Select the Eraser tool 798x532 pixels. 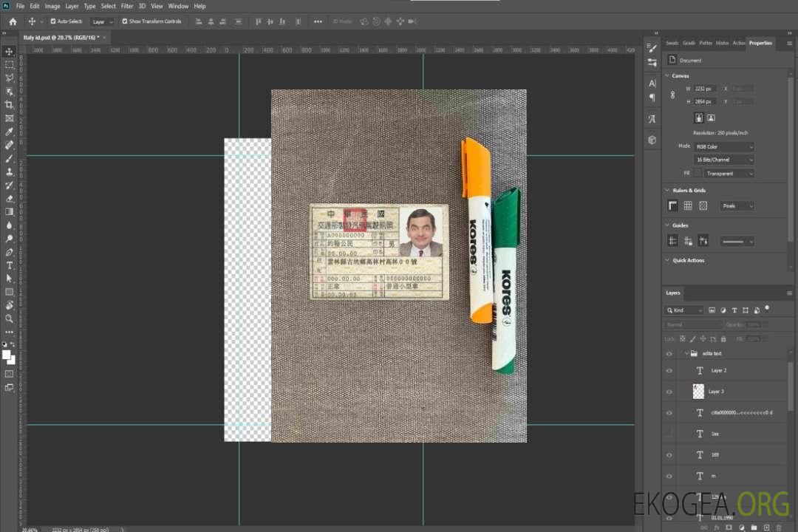[x=9, y=199]
